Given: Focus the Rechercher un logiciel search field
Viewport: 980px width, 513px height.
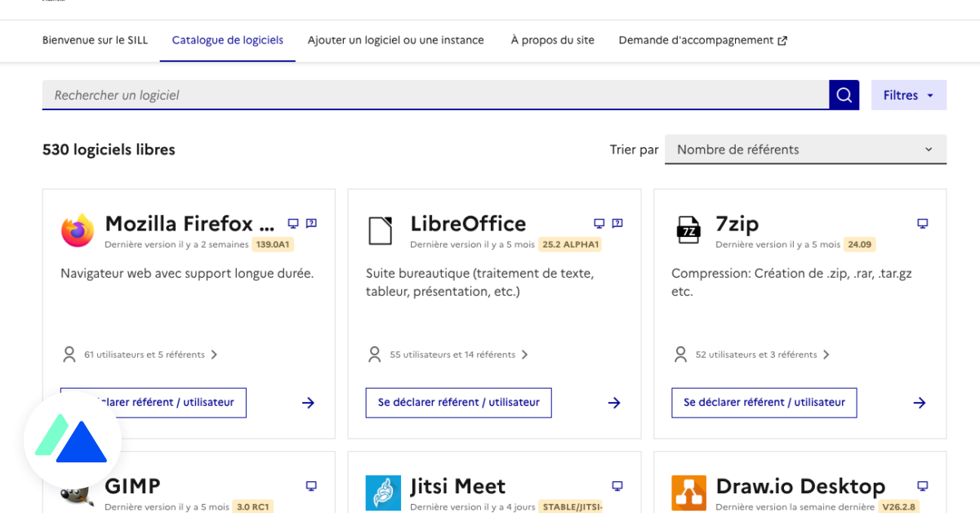Looking at the screenshot, I should click(436, 95).
